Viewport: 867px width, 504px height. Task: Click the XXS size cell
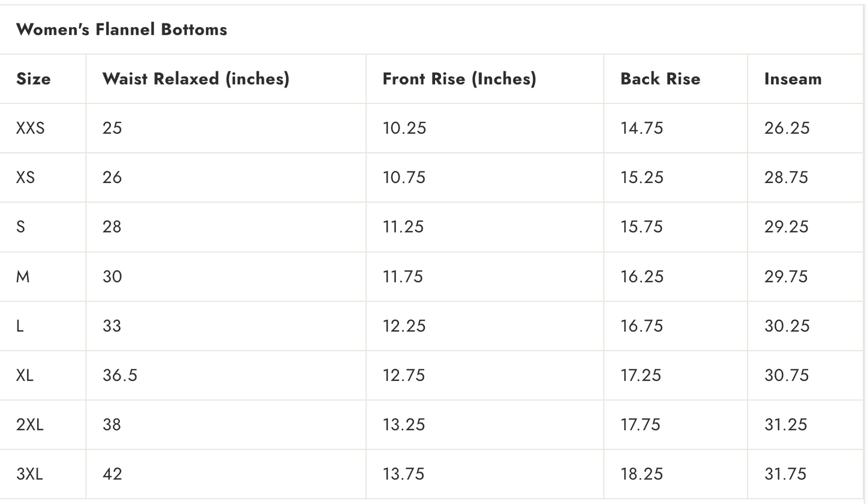point(30,128)
